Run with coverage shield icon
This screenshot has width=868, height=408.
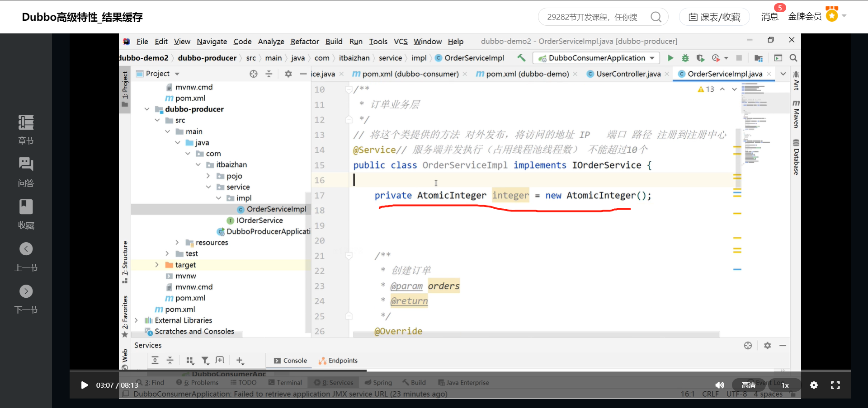pos(700,58)
